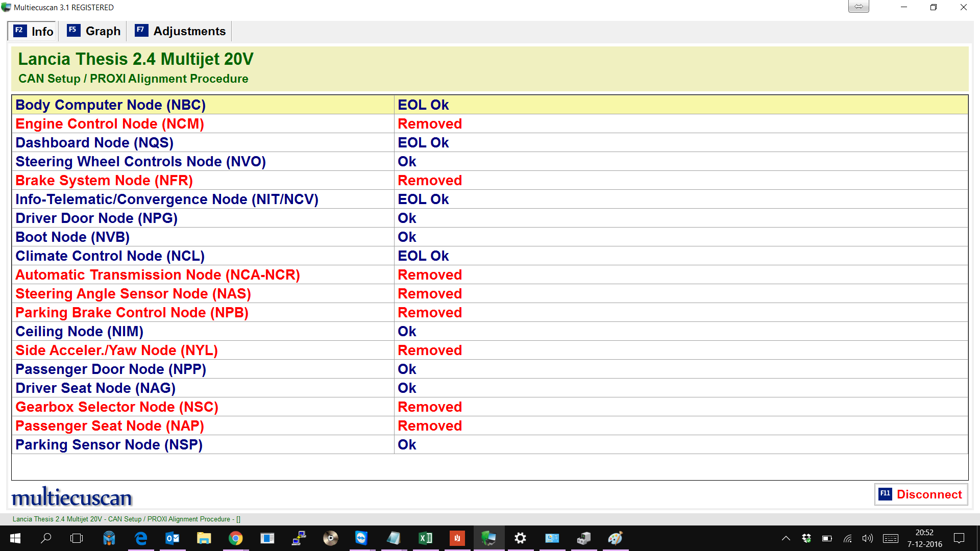Open the Windows Start menu

click(x=15, y=538)
